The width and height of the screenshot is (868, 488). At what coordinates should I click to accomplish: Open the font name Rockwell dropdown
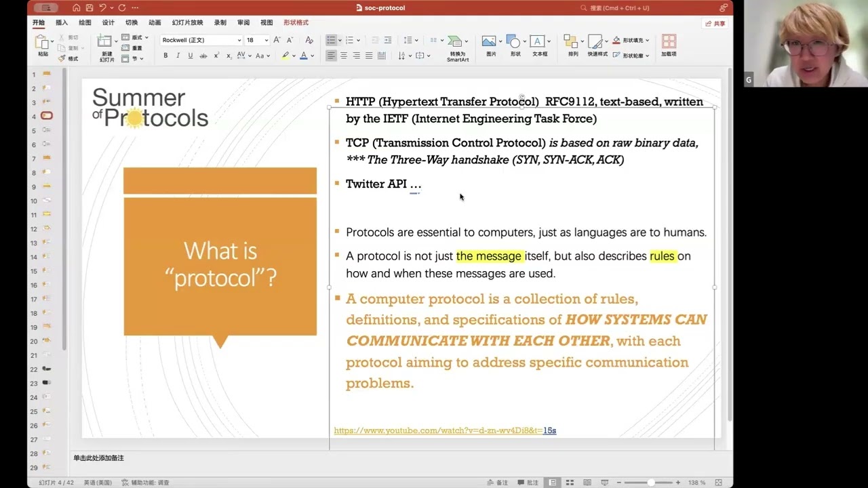point(239,40)
